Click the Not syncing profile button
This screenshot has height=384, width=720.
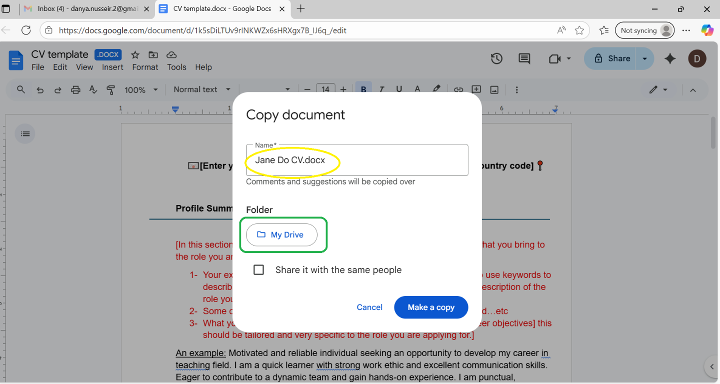click(645, 30)
